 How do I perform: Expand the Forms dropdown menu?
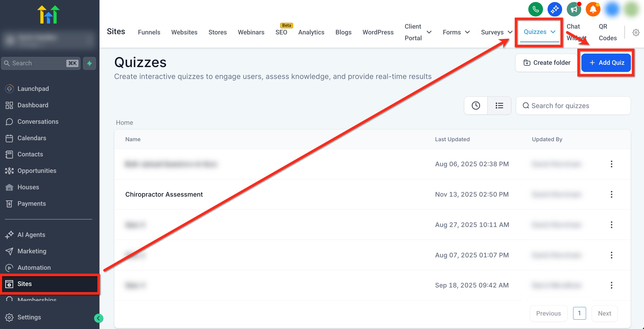[456, 32]
